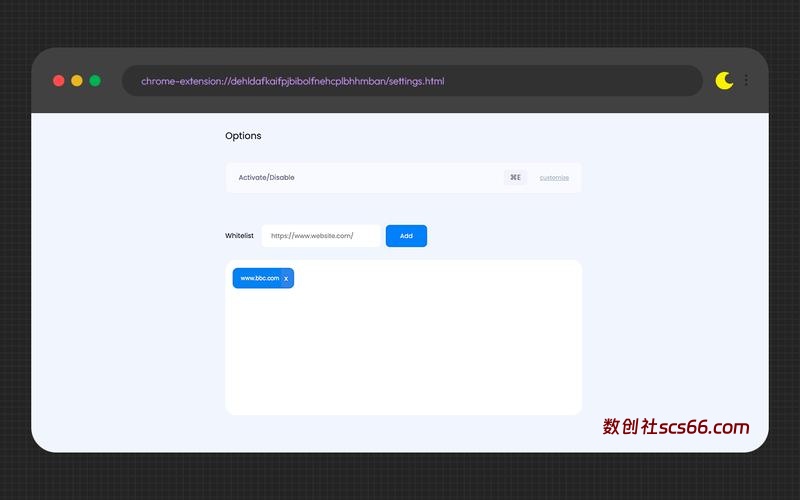
Task: Open the three-dot browser menu
Action: coord(746,80)
